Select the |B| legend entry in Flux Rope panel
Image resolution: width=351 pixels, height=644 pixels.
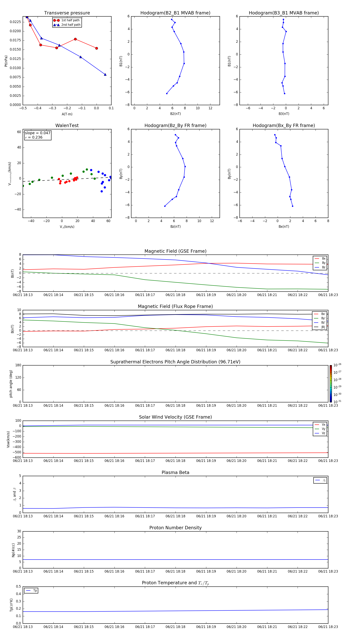320,327
